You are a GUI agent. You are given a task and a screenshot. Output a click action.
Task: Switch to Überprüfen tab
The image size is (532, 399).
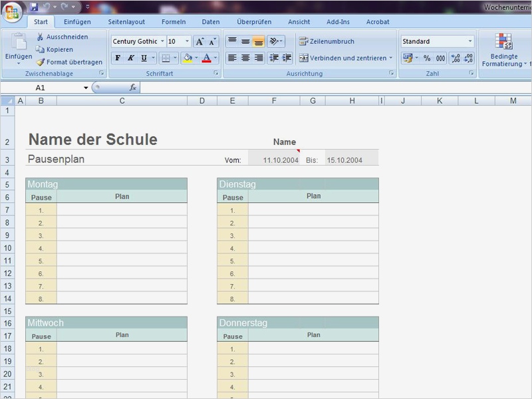(x=254, y=22)
